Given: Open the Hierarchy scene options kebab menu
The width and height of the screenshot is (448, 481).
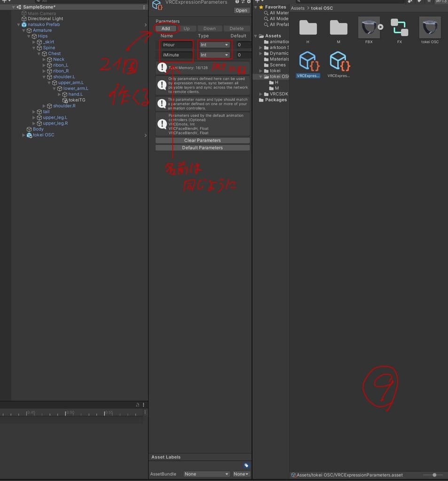Looking at the screenshot, I should [x=144, y=7].
